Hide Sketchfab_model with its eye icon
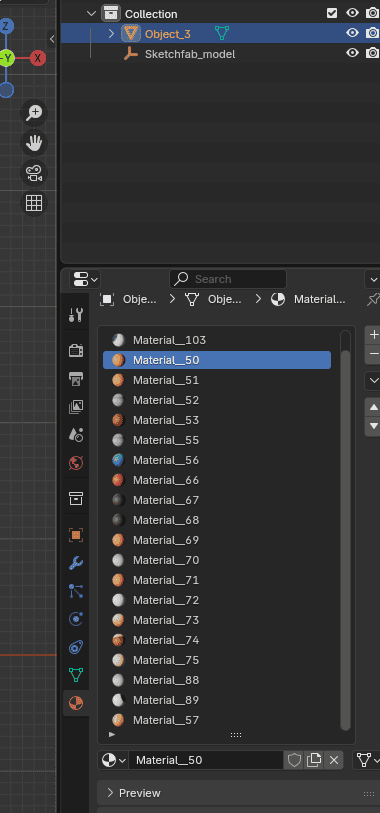 353,53
